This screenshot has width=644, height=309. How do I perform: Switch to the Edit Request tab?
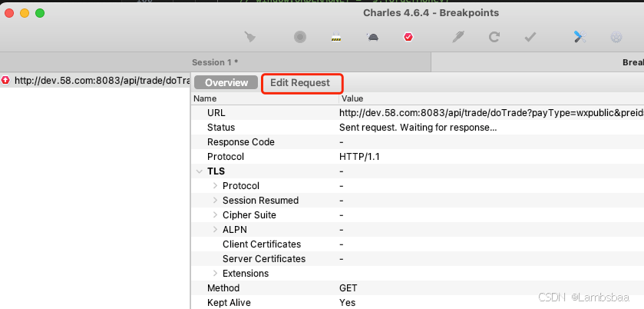300,83
